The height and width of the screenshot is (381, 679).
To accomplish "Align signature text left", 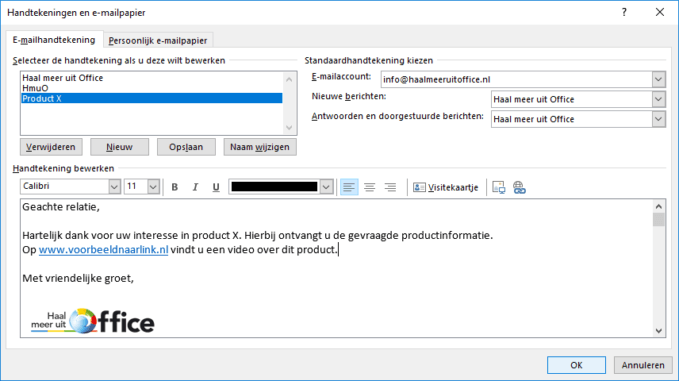I will click(x=349, y=187).
